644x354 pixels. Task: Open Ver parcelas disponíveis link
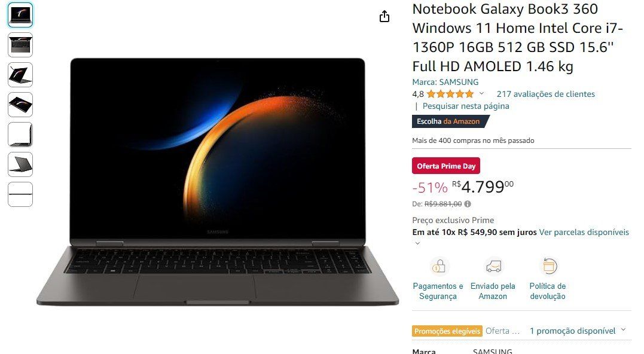tap(584, 233)
